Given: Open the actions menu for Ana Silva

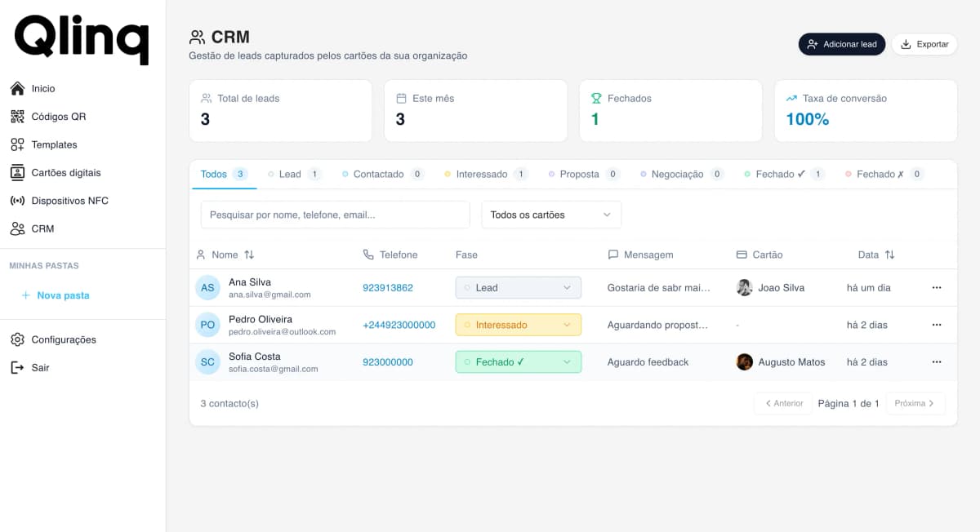Looking at the screenshot, I should [936, 288].
